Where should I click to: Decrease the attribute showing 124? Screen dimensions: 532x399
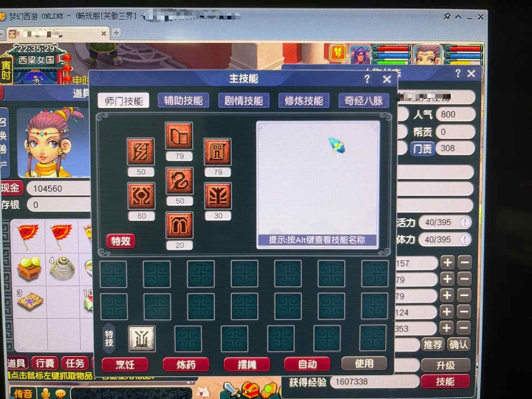click(x=464, y=312)
